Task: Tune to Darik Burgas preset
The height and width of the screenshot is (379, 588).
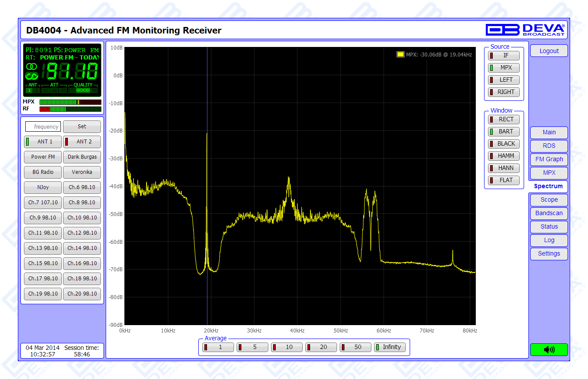Action: 82,157
